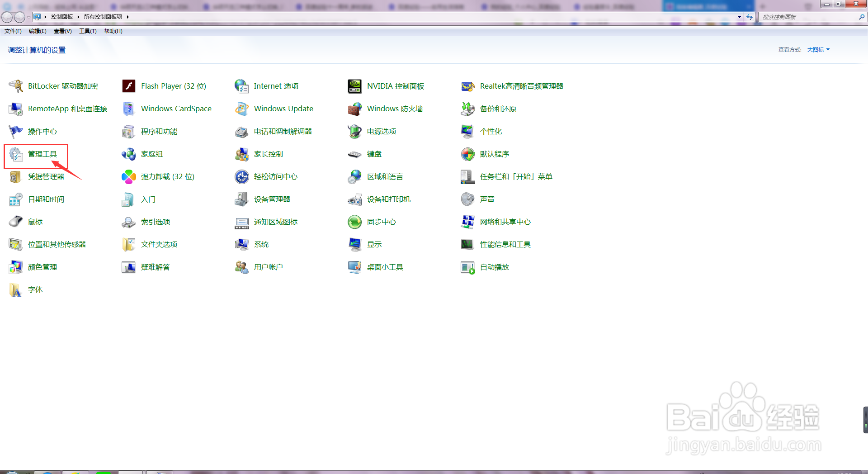
Task: Open the 文件(F) menu
Action: [13, 31]
